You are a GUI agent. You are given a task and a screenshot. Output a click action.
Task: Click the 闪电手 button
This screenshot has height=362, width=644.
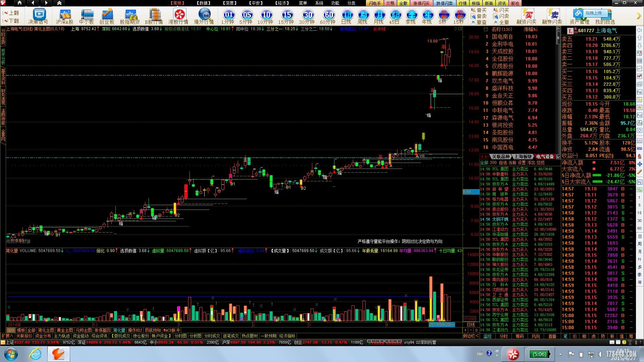pos(375,3)
